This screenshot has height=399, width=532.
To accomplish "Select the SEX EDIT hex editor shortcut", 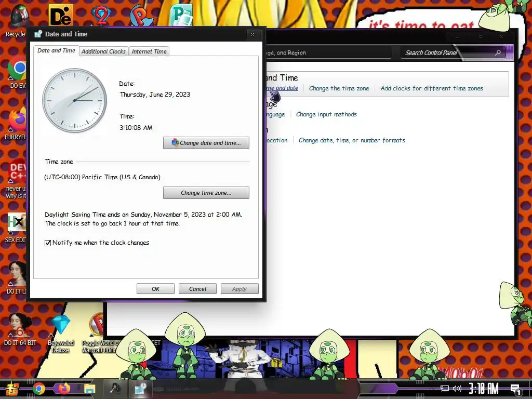I will (16, 228).
